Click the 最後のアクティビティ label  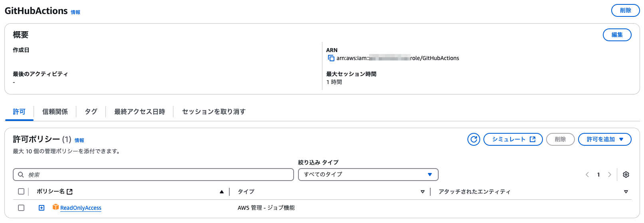pos(40,74)
